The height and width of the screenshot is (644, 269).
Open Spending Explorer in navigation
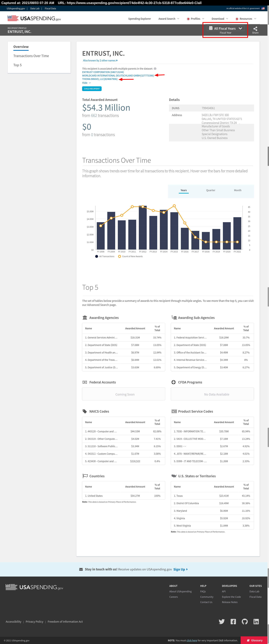click(x=140, y=19)
